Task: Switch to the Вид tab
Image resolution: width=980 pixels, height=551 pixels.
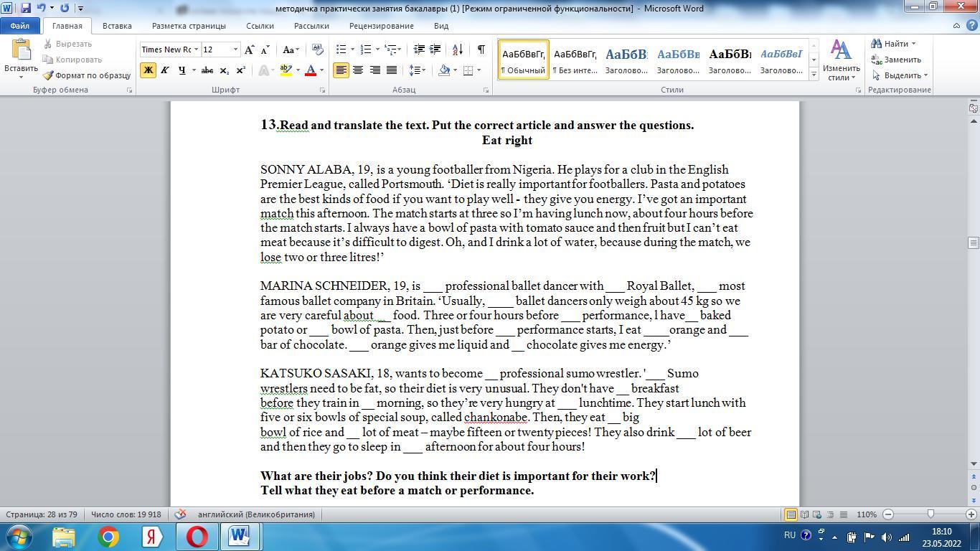Action: pos(441,26)
